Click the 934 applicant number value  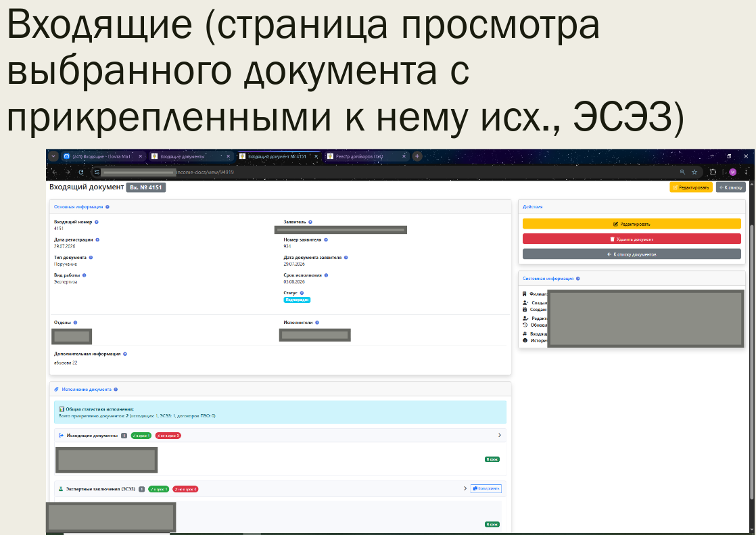point(287,246)
